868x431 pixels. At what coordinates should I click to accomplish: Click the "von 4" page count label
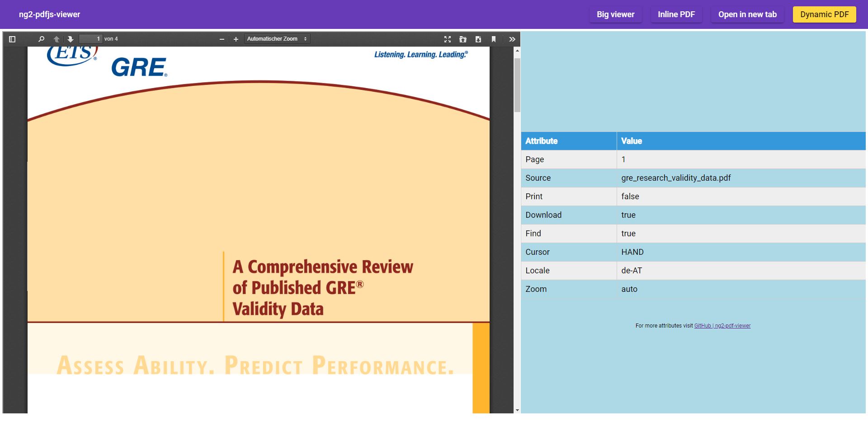111,39
